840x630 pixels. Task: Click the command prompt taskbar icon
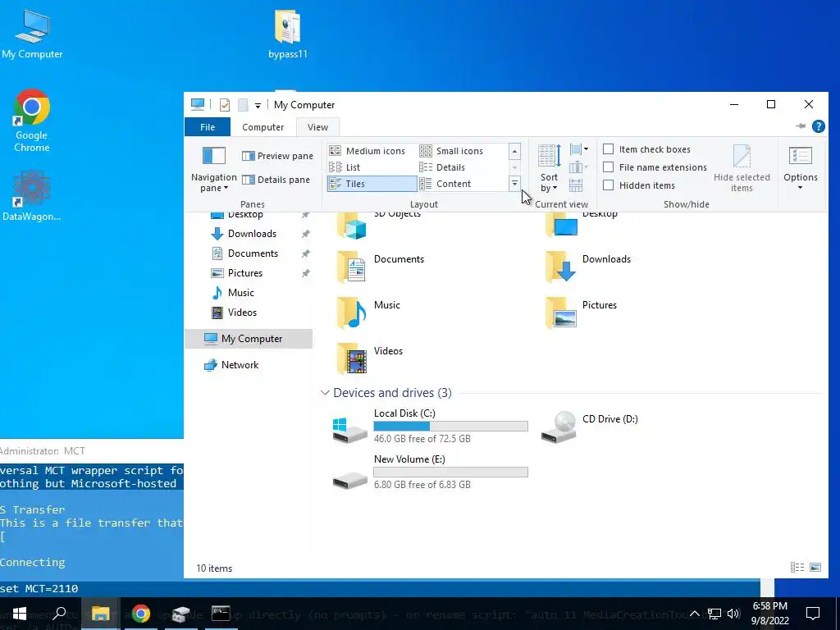click(x=221, y=614)
